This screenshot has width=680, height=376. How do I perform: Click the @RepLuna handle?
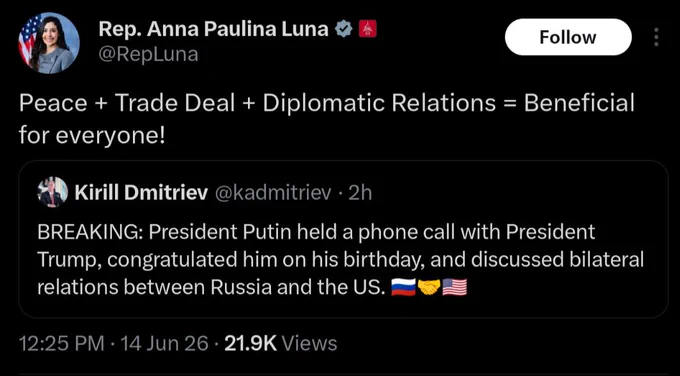(148, 55)
